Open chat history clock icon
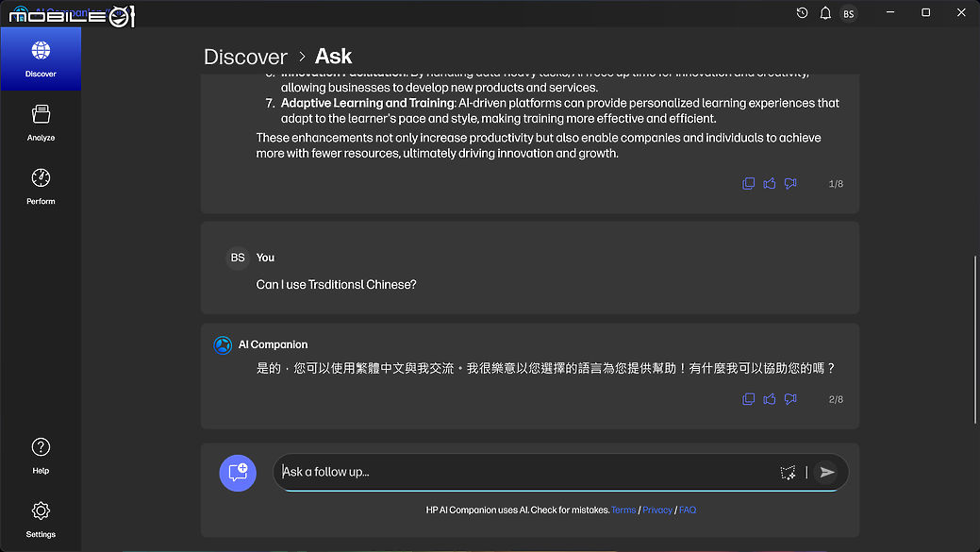The image size is (980, 552). click(x=802, y=13)
